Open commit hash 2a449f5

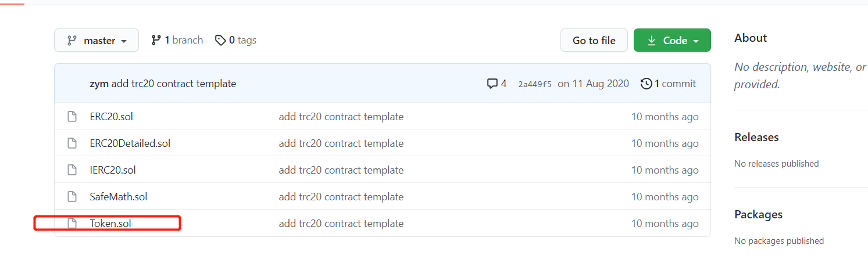point(535,84)
